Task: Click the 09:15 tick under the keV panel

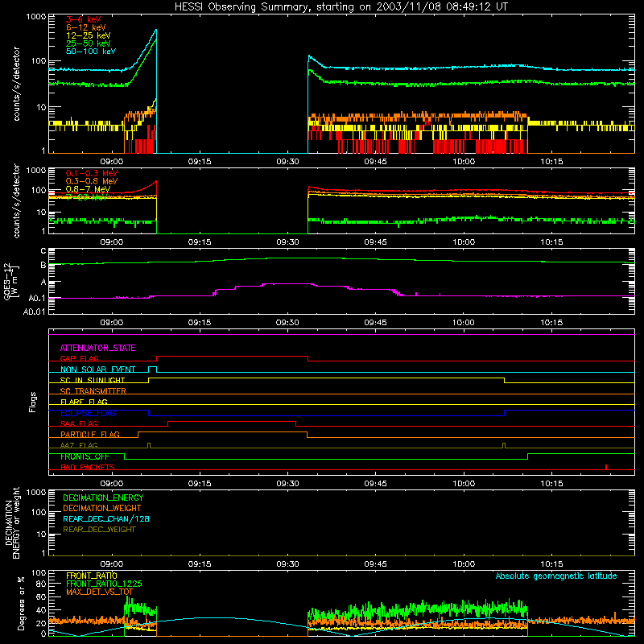Action: click(x=200, y=162)
